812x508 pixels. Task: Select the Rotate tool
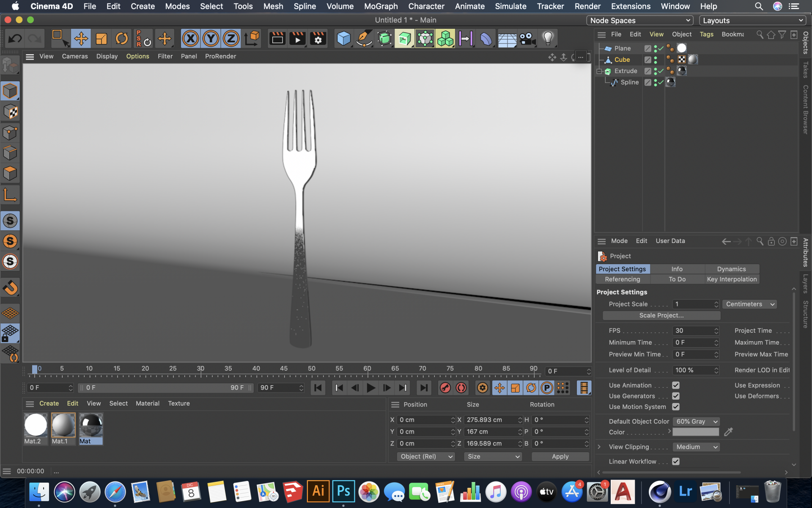point(122,39)
